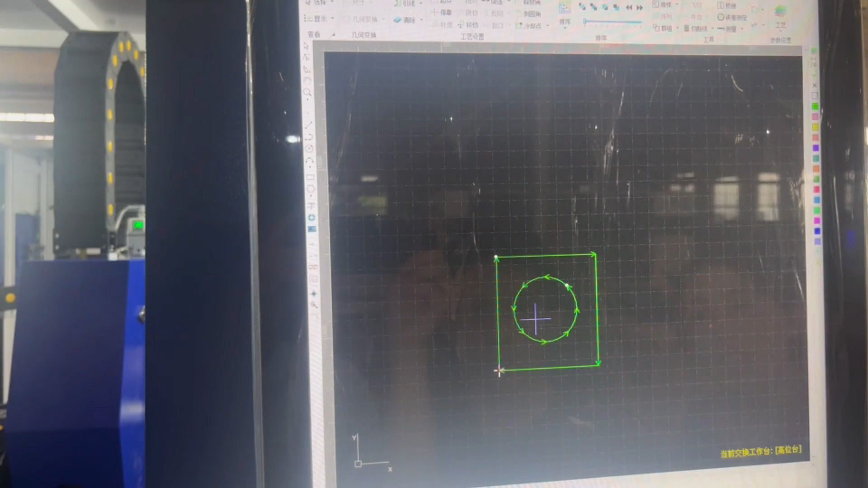Select the line drawing tool
Screen dimensions: 868x488
point(309,125)
